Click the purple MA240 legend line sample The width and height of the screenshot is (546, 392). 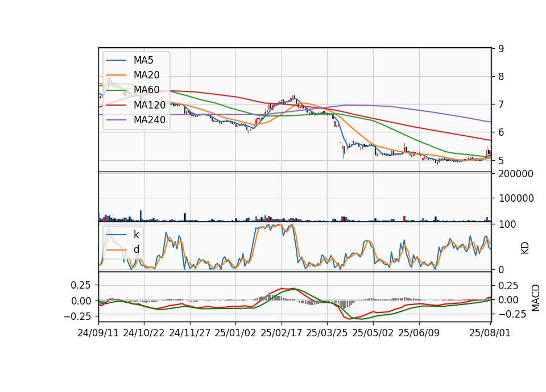click(117, 120)
